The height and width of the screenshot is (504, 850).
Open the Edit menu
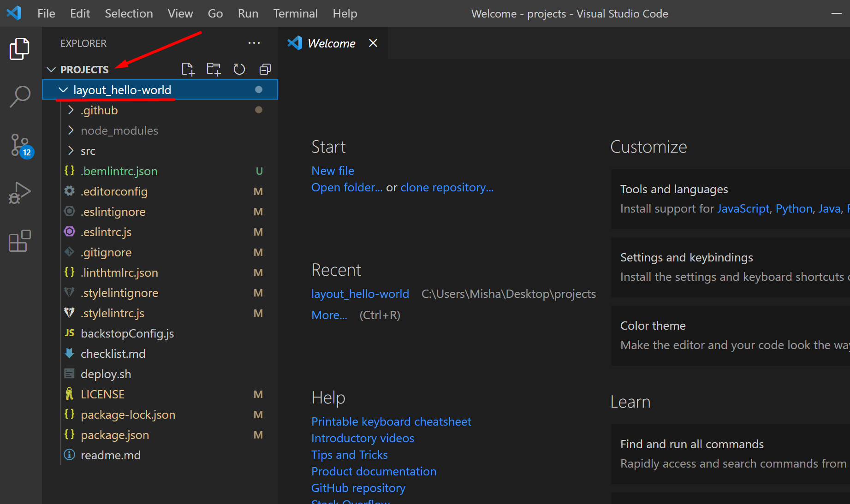(x=80, y=13)
